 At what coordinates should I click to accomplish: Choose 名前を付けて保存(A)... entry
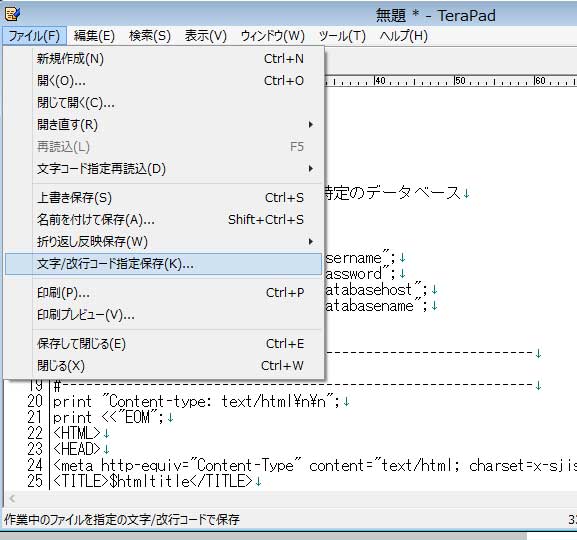coord(163,220)
